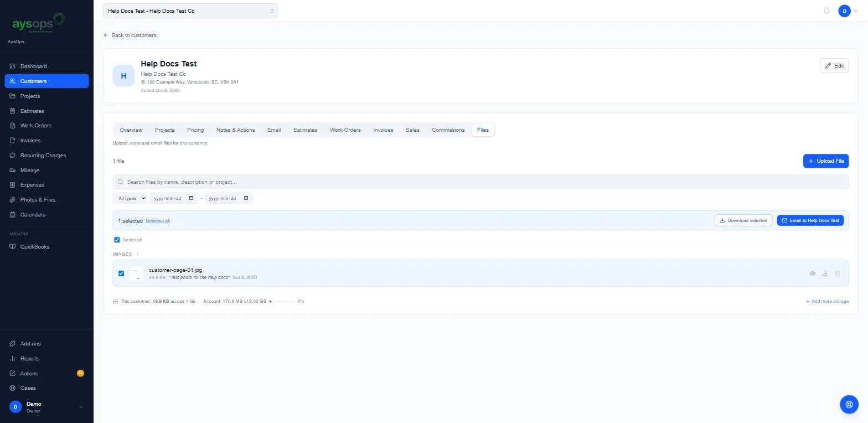
Task: Open the Customers sidebar section
Action: tap(46, 81)
